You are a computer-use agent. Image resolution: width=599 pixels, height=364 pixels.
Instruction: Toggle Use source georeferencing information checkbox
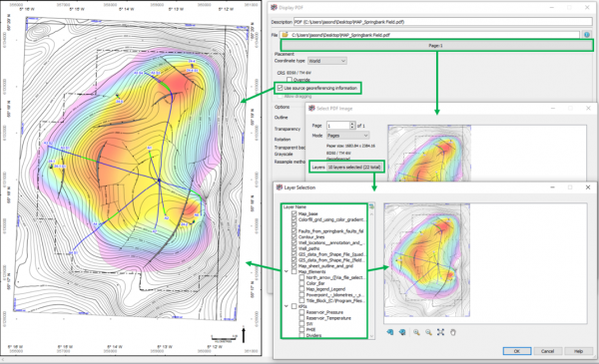click(x=280, y=88)
